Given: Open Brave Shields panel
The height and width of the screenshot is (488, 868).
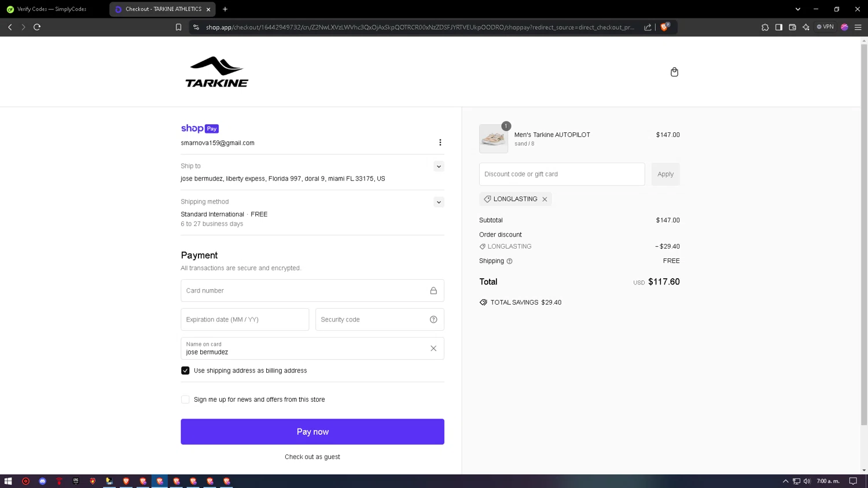Looking at the screenshot, I should [664, 27].
